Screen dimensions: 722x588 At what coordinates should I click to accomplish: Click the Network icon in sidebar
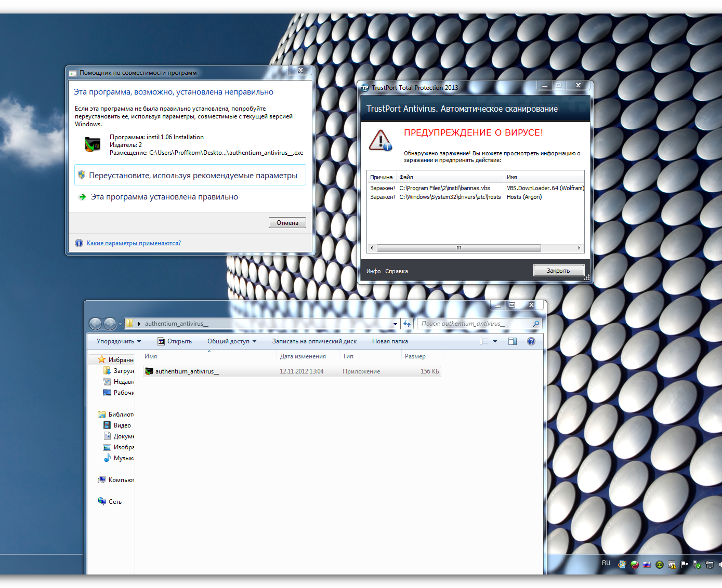point(102,501)
